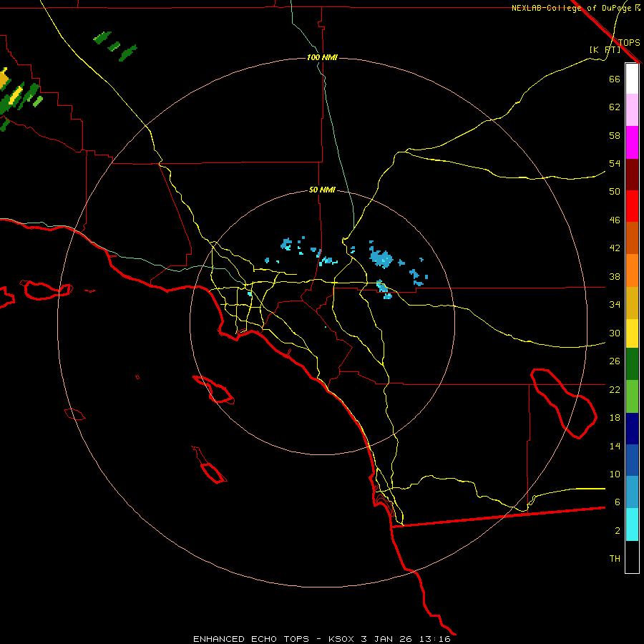Click the "TH" threshold legend label
This screenshot has height=644, width=644.
coord(615,559)
